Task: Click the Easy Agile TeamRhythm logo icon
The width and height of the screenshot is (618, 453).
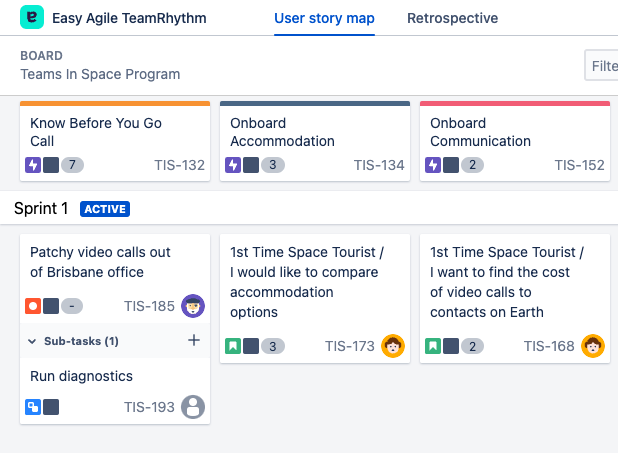Action: (32, 18)
